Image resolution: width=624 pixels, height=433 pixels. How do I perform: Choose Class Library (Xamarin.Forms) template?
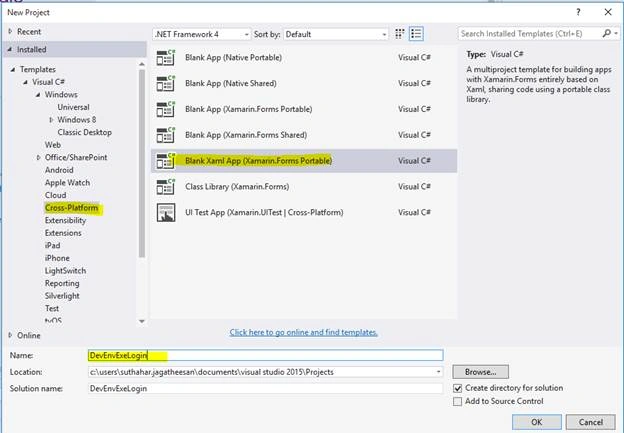coord(304,187)
